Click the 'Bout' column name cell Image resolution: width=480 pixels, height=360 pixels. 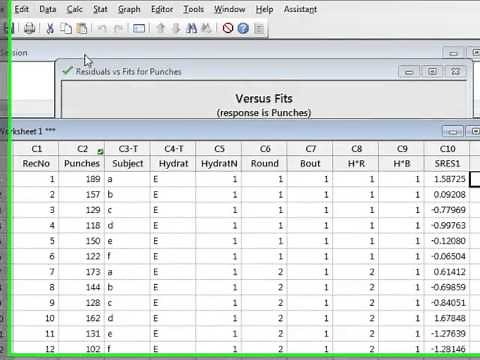pyautogui.click(x=310, y=164)
